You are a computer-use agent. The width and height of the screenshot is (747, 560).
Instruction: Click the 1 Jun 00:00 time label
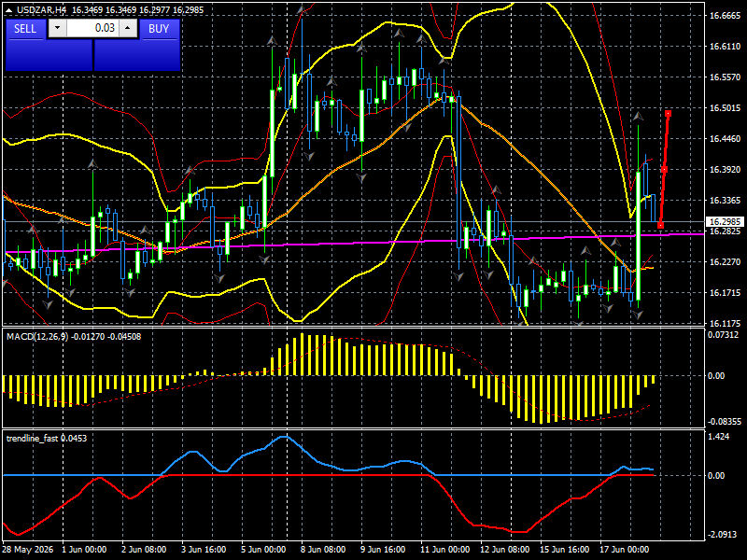tap(84, 550)
